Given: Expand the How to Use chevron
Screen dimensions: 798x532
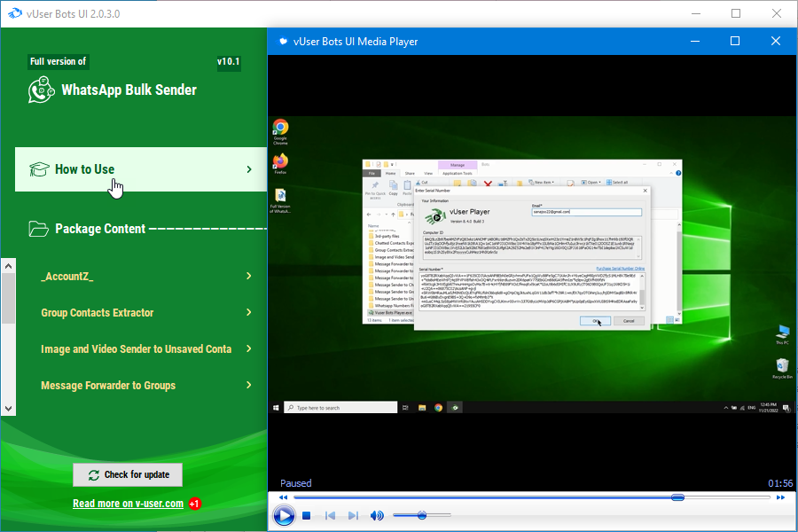Looking at the screenshot, I should pos(249,169).
